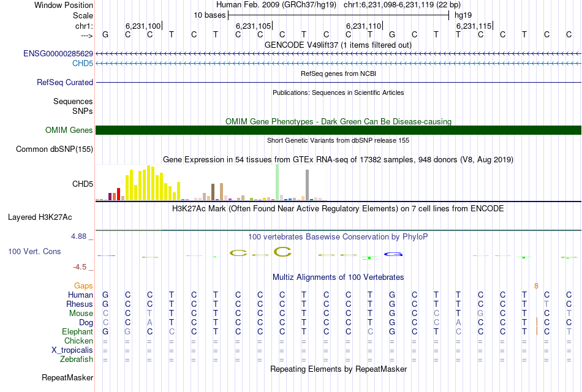Click the light blue CHD5 intron arrow line
The image size is (582, 392).
point(338,64)
